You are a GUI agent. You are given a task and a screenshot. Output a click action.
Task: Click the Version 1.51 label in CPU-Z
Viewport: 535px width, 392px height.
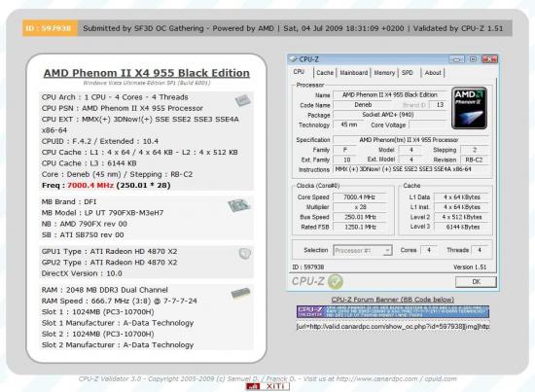click(x=470, y=267)
